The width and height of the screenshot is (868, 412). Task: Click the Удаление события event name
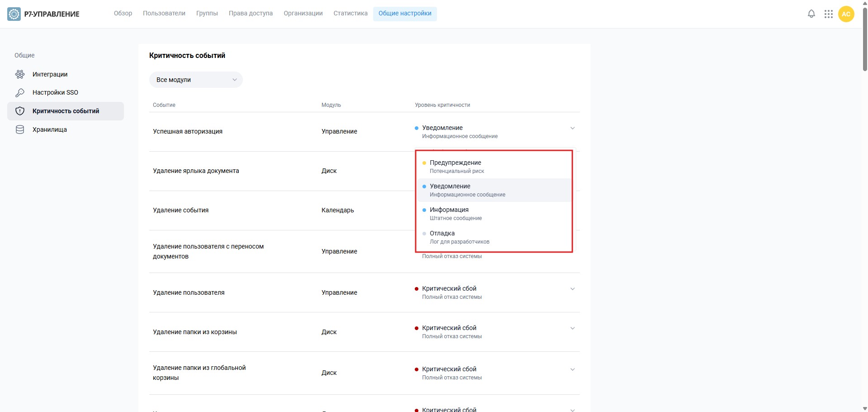point(181,210)
